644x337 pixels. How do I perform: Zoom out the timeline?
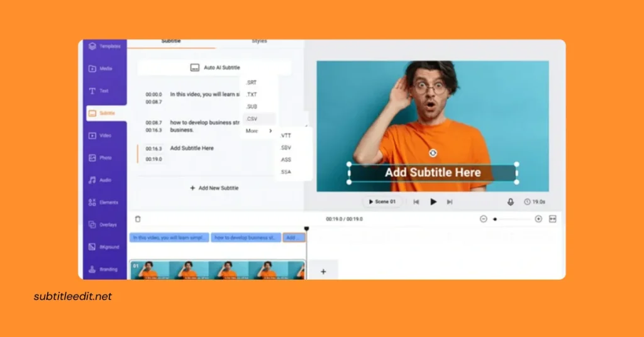(x=484, y=219)
